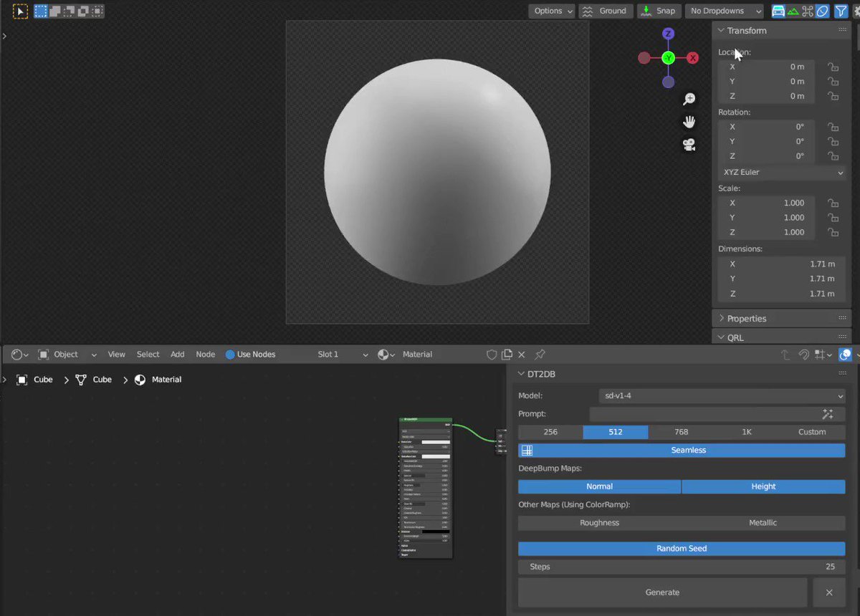
Task: Click the filter funnel icon in the header
Action: coord(841,11)
